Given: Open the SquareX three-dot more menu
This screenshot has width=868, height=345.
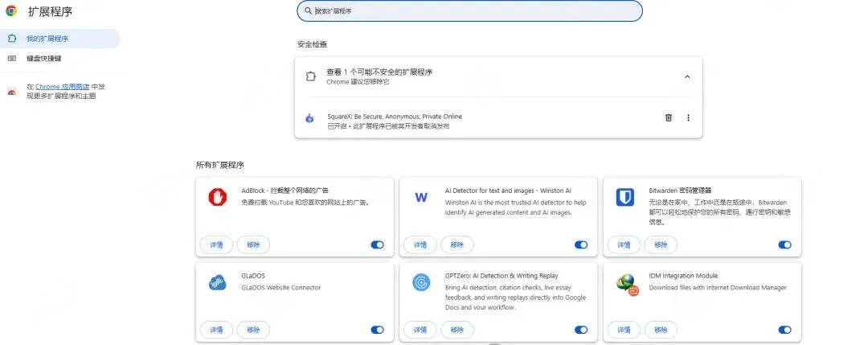Looking at the screenshot, I should [688, 117].
